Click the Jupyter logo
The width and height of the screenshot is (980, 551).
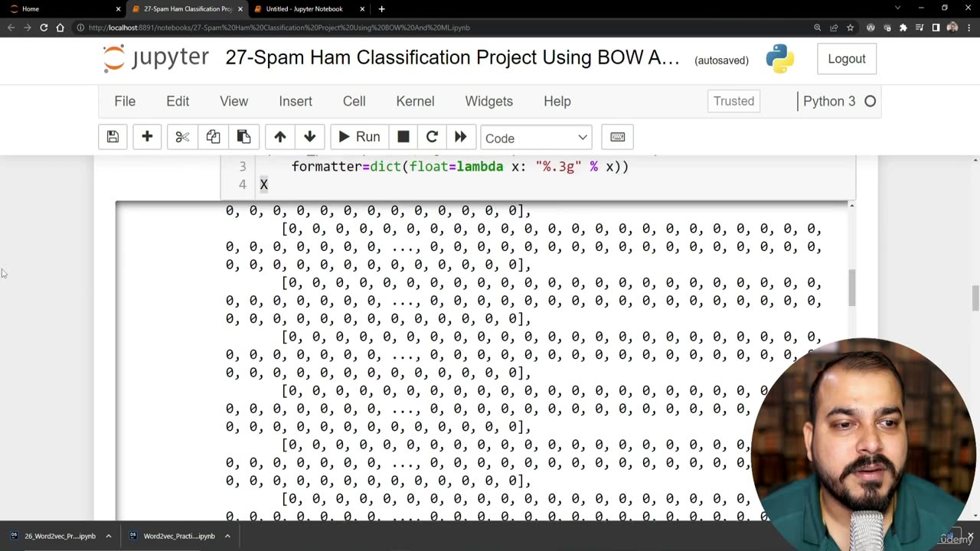pyautogui.click(x=156, y=59)
